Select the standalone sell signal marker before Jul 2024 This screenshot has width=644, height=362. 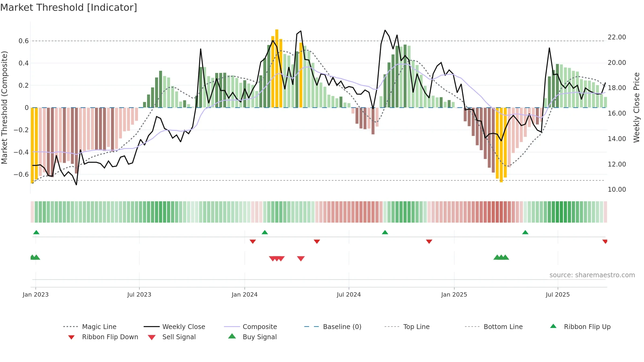(x=301, y=258)
